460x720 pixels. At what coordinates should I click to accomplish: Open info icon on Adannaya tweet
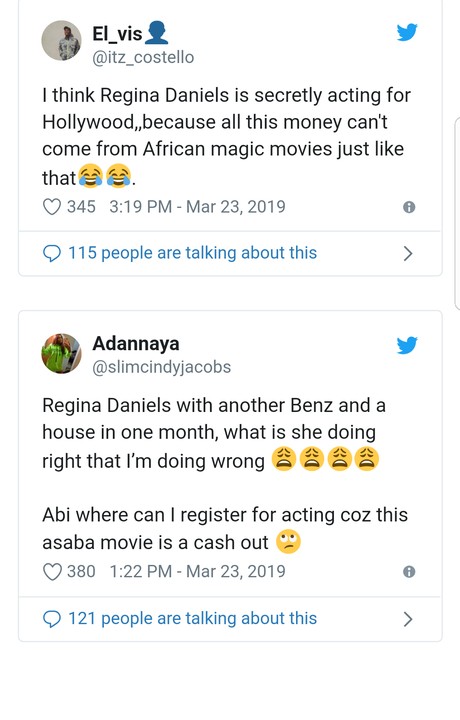[409, 572]
